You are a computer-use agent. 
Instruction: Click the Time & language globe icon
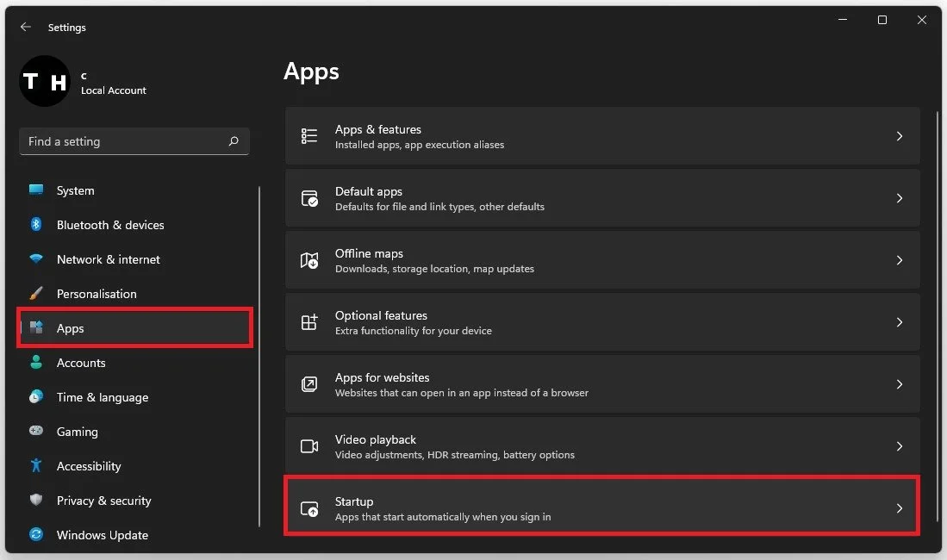click(36, 396)
